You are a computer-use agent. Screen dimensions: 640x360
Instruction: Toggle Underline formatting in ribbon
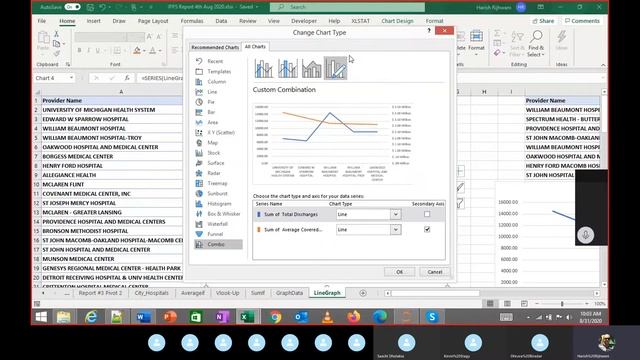click(x=98, y=50)
